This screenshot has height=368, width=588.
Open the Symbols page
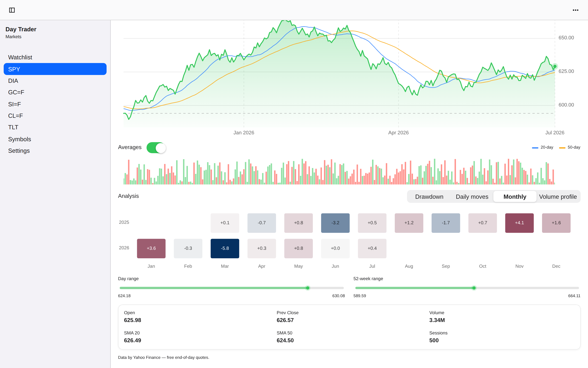click(x=55, y=139)
